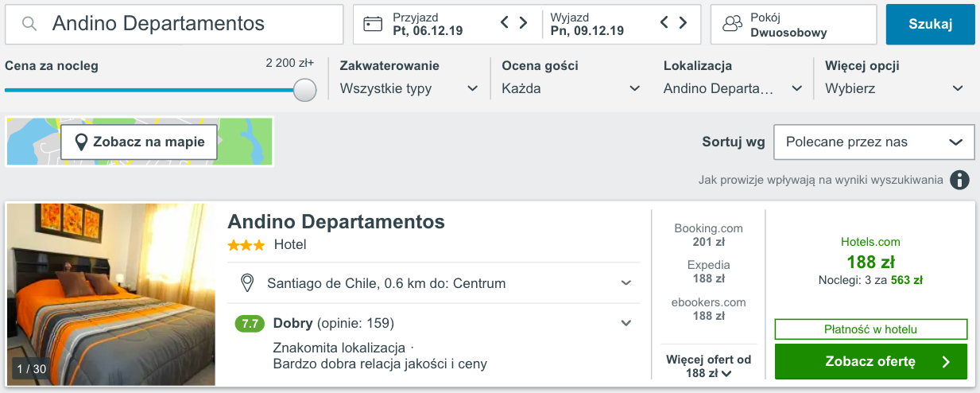Open the hotel bedroom photo thumbnail

pos(111,294)
